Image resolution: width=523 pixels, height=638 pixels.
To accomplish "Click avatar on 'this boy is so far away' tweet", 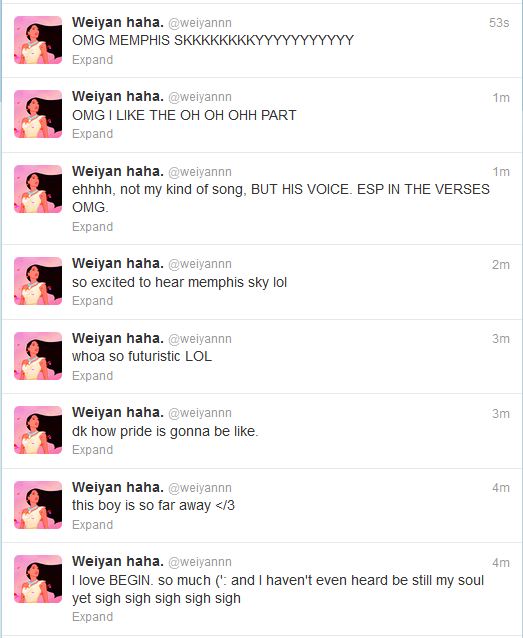I will coord(38,505).
